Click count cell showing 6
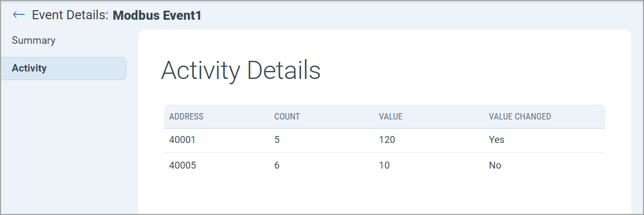Screen dimensions: 644x215 [277, 165]
